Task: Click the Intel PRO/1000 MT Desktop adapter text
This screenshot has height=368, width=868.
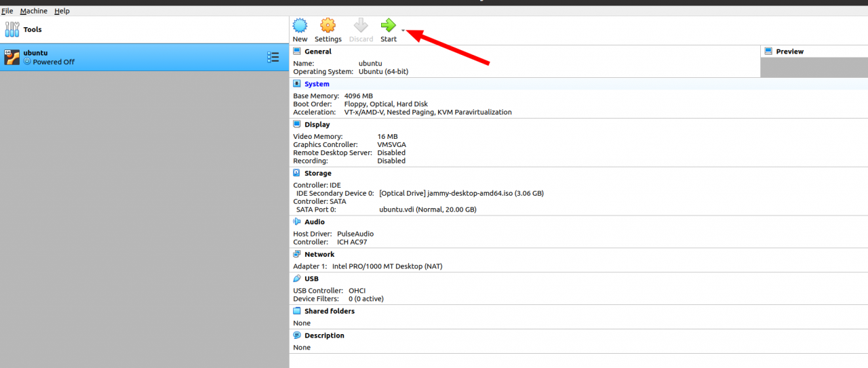Action: pos(387,266)
